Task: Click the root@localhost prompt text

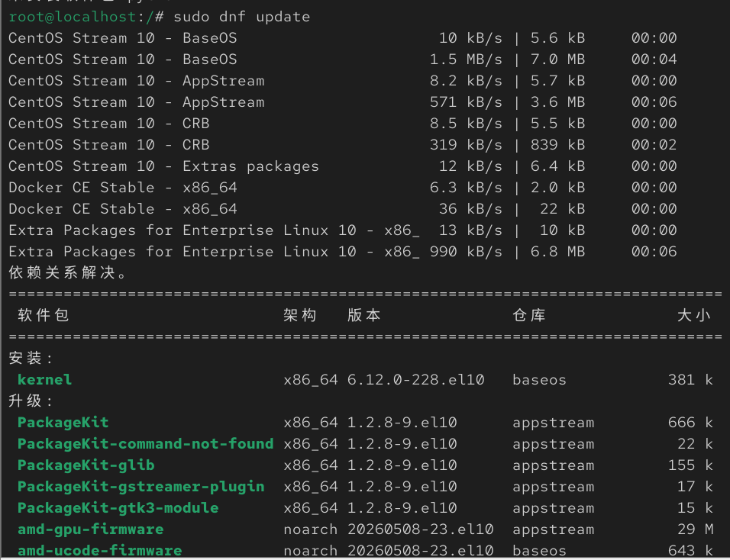Action: pyautogui.click(x=73, y=17)
